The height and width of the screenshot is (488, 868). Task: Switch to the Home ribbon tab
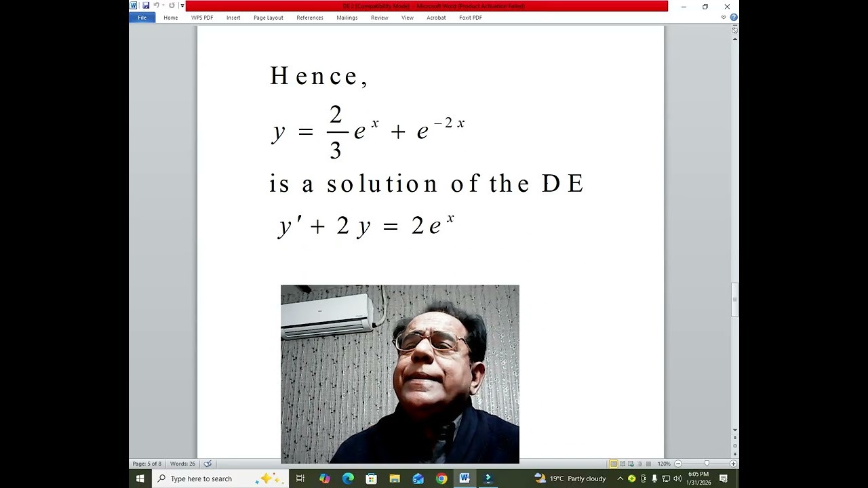tap(171, 18)
